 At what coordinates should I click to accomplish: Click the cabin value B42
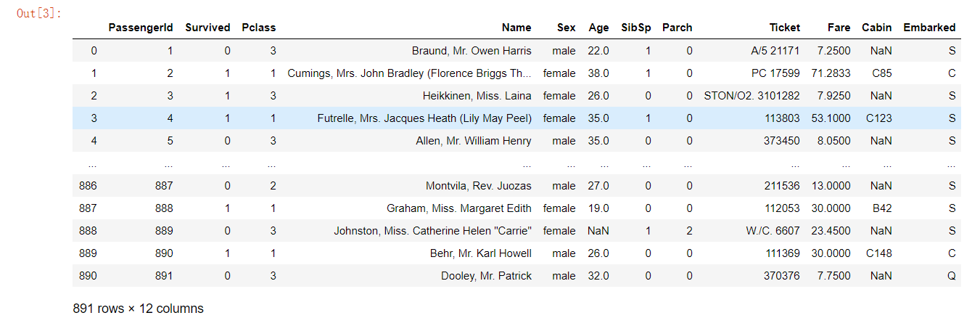click(883, 208)
